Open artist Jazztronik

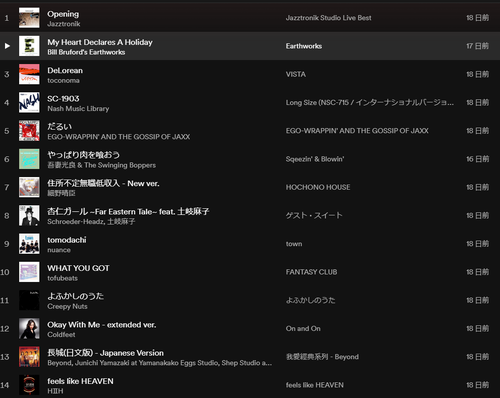point(64,24)
